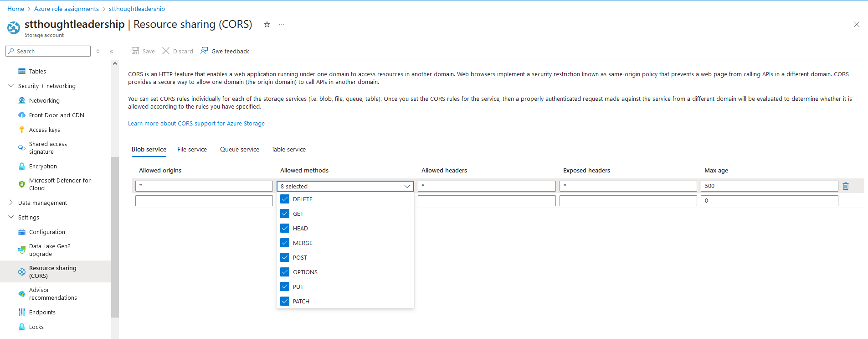Viewport: 868px width, 339px height.
Task: Open Access keys in the sidebar menu
Action: [x=45, y=130]
